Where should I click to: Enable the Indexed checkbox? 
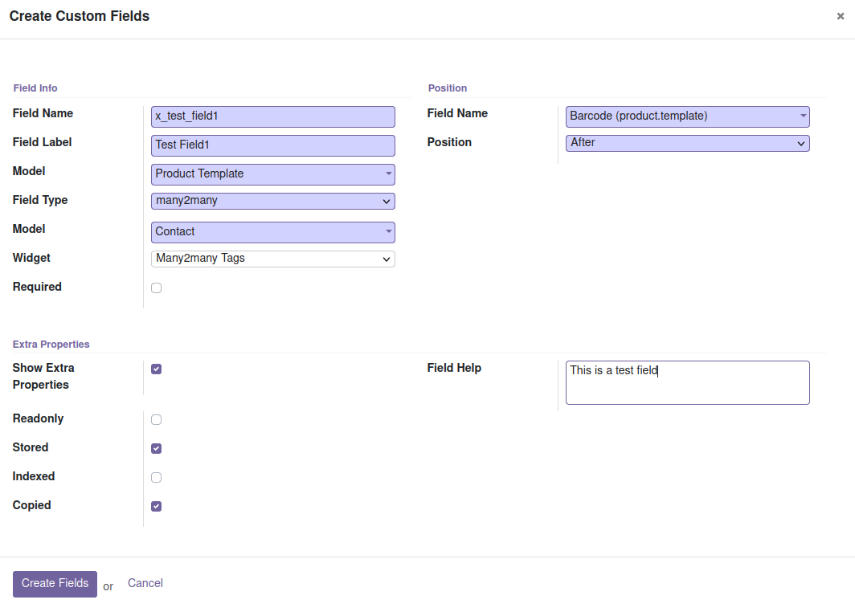(x=157, y=477)
